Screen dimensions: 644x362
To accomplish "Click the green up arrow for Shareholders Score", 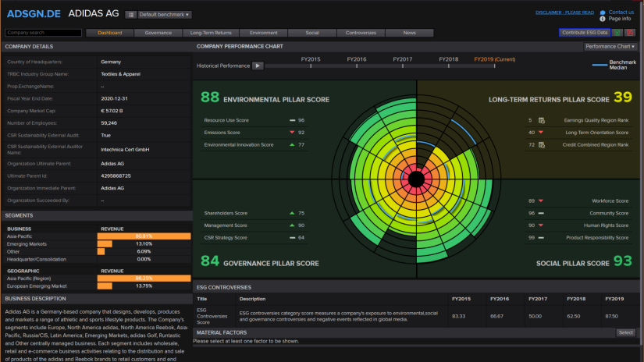I will (292, 213).
